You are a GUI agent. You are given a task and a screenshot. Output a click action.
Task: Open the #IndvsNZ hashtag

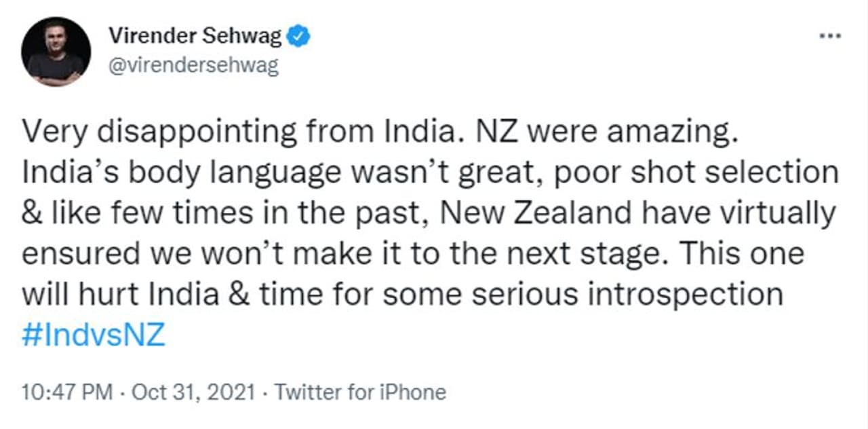click(94, 336)
